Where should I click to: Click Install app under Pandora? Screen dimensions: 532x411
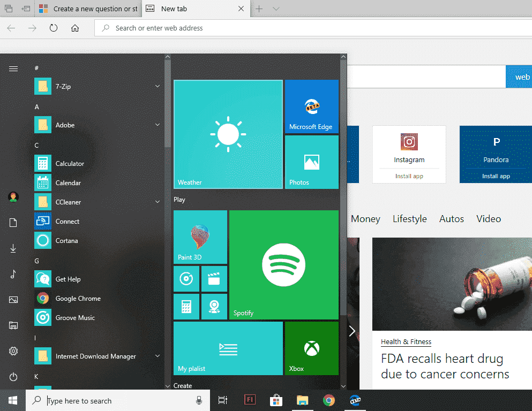pos(496,176)
